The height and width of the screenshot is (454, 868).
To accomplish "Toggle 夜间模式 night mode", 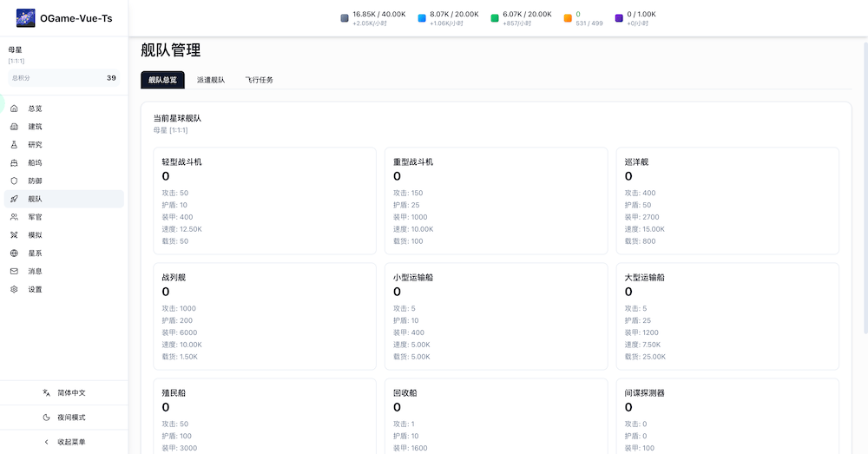I will (x=64, y=418).
